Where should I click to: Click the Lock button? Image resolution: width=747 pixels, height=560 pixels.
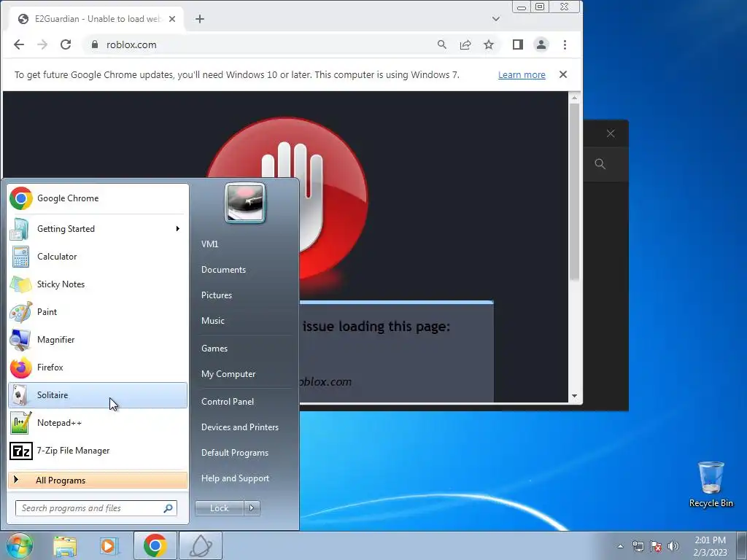tap(219, 508)
